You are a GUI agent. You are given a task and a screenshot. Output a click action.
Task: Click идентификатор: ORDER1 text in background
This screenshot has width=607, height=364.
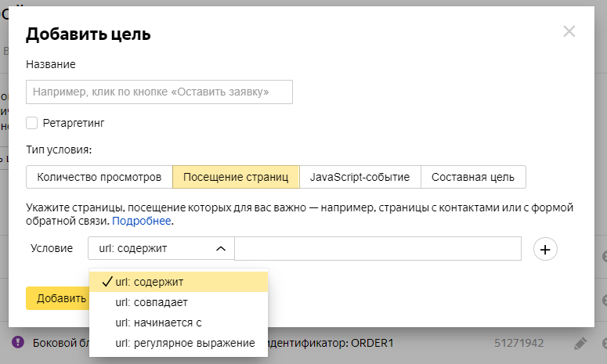tap(331, 343)
